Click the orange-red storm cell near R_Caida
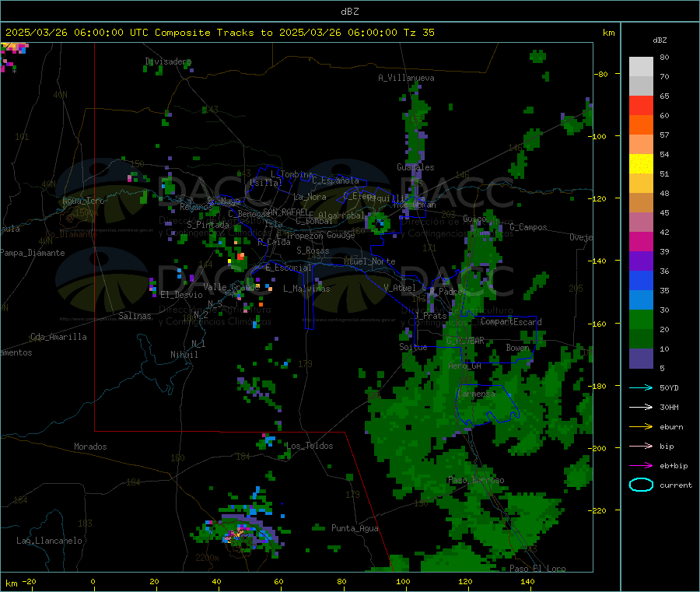700x592 pixels. click(241, 256)
